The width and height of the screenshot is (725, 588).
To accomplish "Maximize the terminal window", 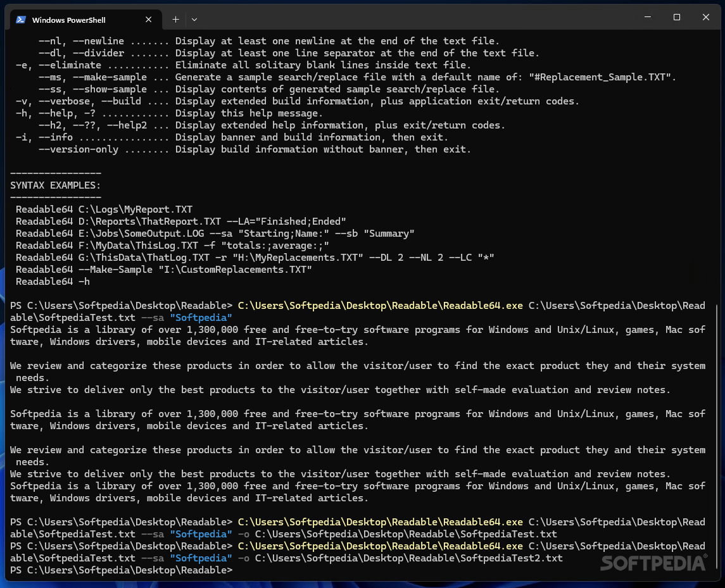I will point(677,17).
